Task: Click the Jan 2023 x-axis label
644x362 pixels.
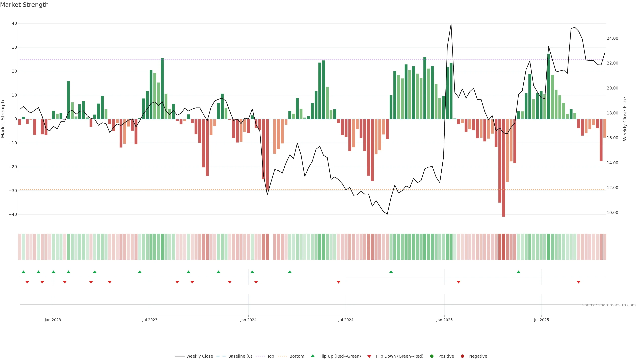Action: [53, 320]
